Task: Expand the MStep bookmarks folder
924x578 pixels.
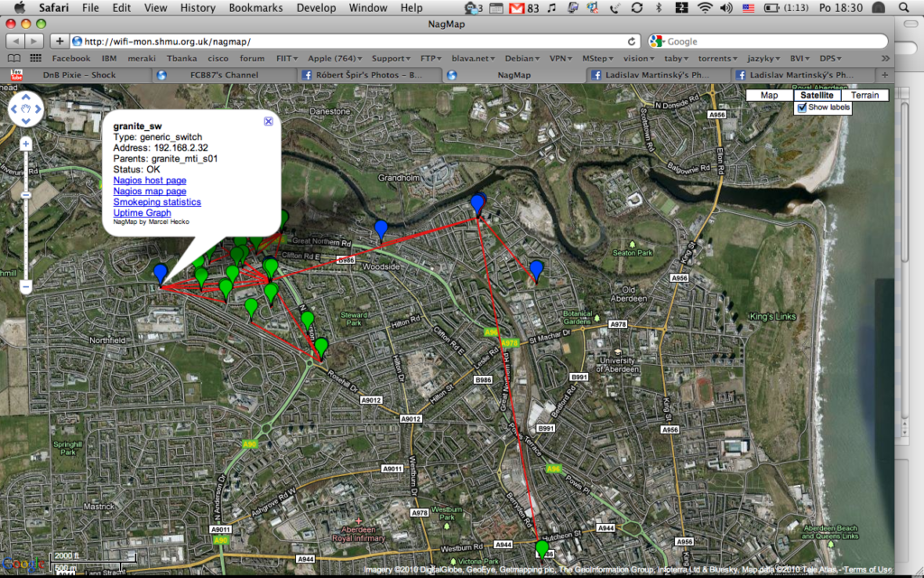Action: pos(598,59)
